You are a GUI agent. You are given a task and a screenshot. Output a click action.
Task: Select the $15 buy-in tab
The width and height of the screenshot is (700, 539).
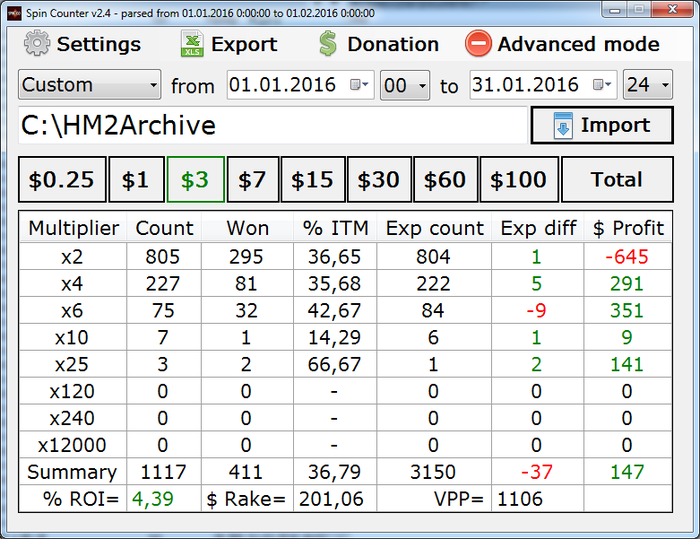click(313, 180)
